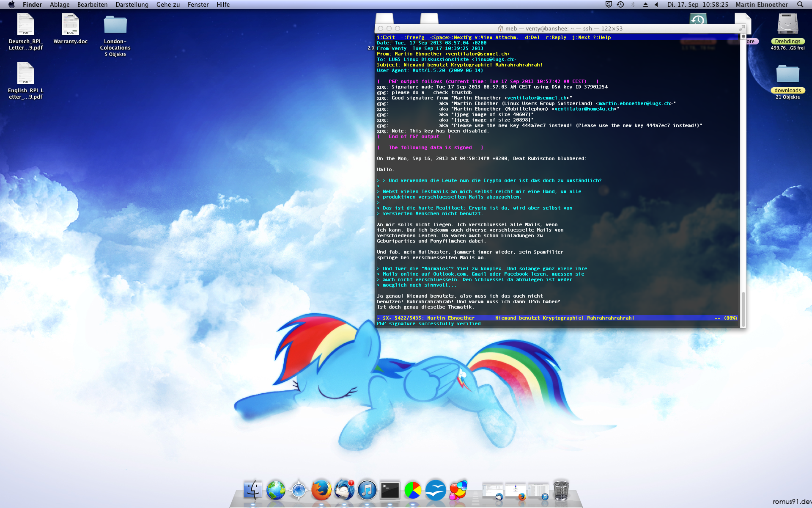Restore minimized iTunes window in Dock
This screenshot has width=812, height=508.
(x=538, y=491)
